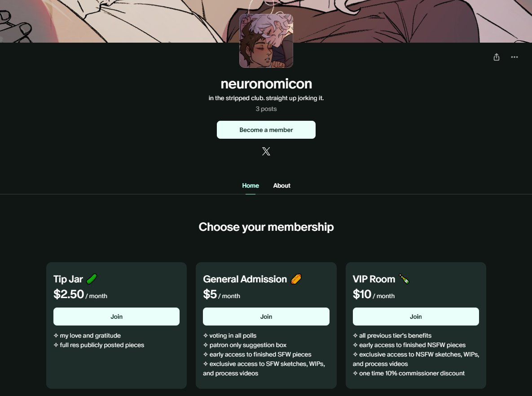Screen dimensions: 532x396
Task: Open the three-dot more options menu
Action: point(514,57)
